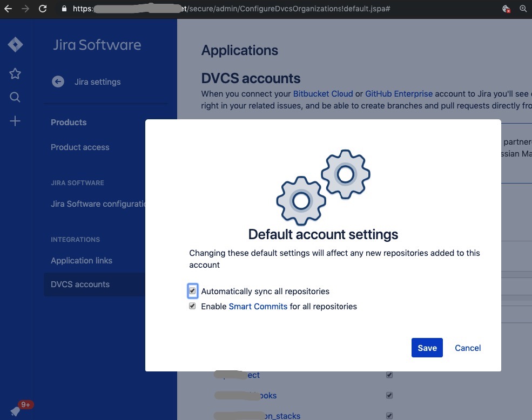The image size is (532, 420).
Task: Click Cancel in the dialog
Action: [x=468, y=348]
